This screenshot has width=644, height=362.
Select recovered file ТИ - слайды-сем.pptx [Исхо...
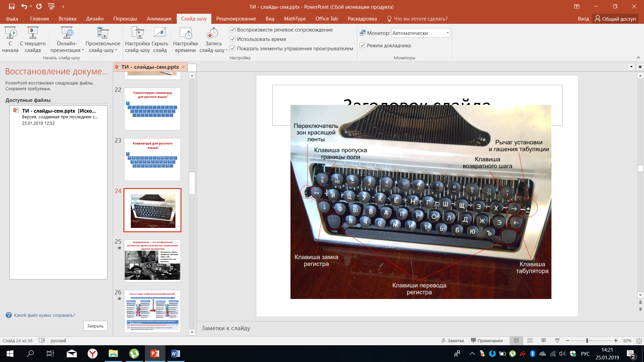[x=59, y=116]
